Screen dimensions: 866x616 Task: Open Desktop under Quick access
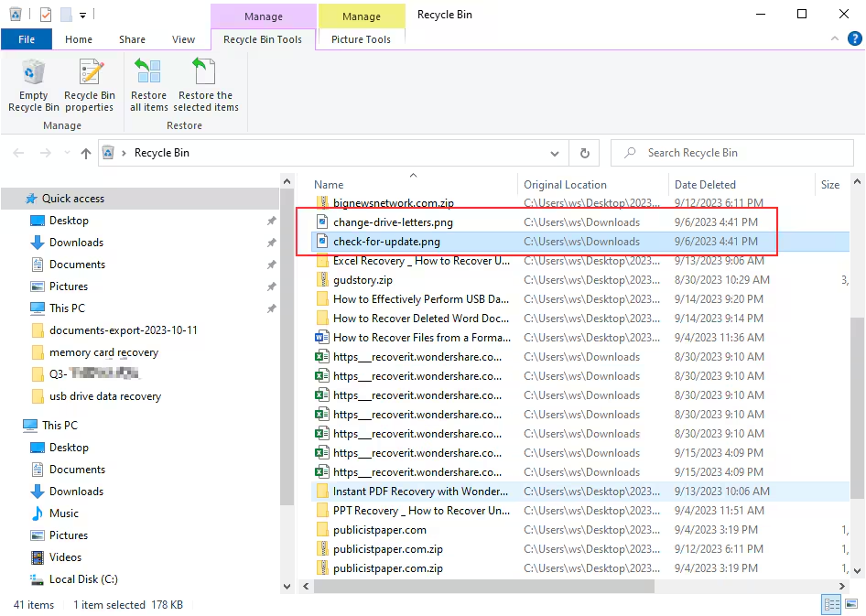point(69,221)
